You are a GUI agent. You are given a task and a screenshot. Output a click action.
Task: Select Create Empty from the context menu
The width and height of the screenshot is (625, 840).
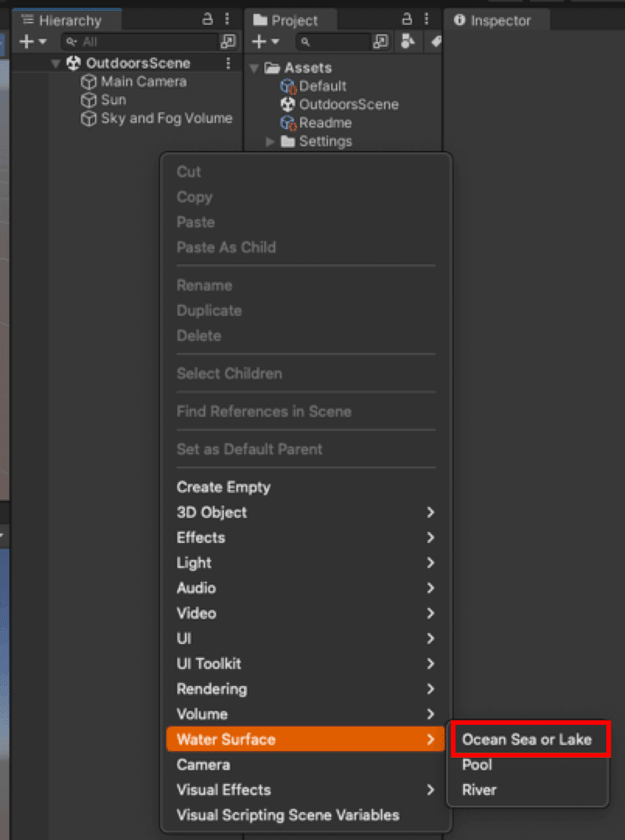click(223, 487)
